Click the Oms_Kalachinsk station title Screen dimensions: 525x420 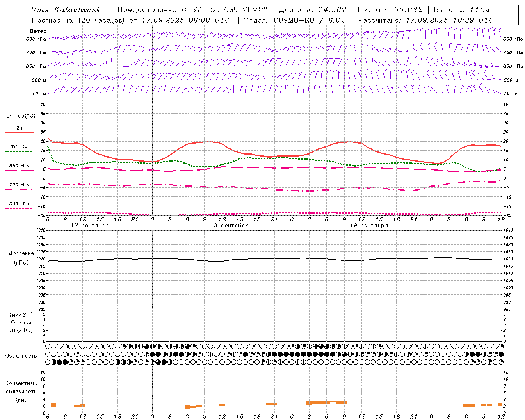66,10
